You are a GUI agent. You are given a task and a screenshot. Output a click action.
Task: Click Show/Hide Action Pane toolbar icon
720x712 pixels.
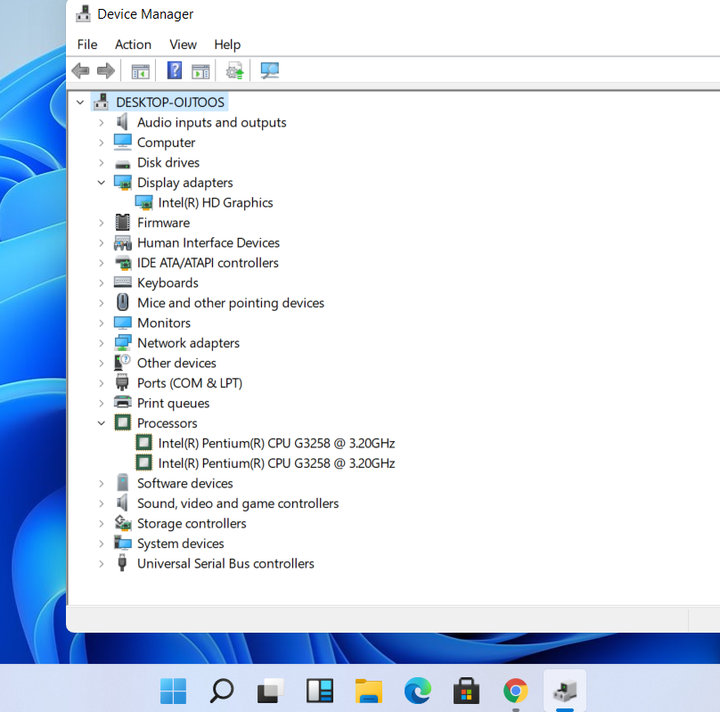pyautogui.click(x=200, y=71)
